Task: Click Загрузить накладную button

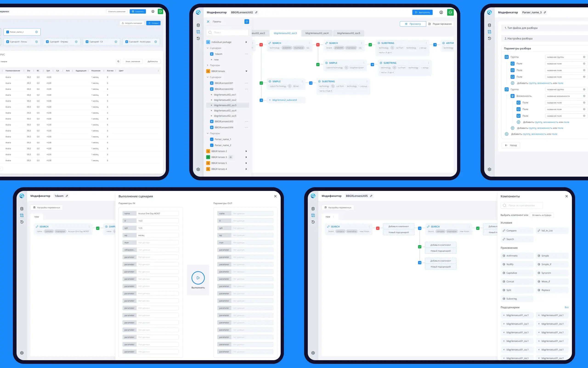Action: (x=132, y=23)
